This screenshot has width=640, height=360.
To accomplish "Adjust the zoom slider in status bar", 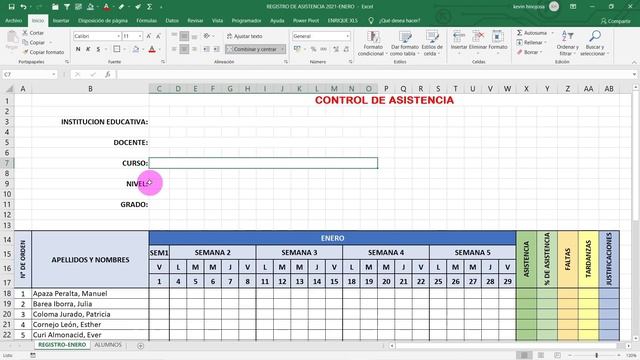I will [x=596, y=356].
